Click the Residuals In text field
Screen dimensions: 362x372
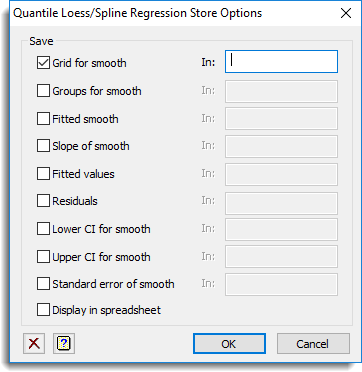pyautogui.click(x=281, y=203)
